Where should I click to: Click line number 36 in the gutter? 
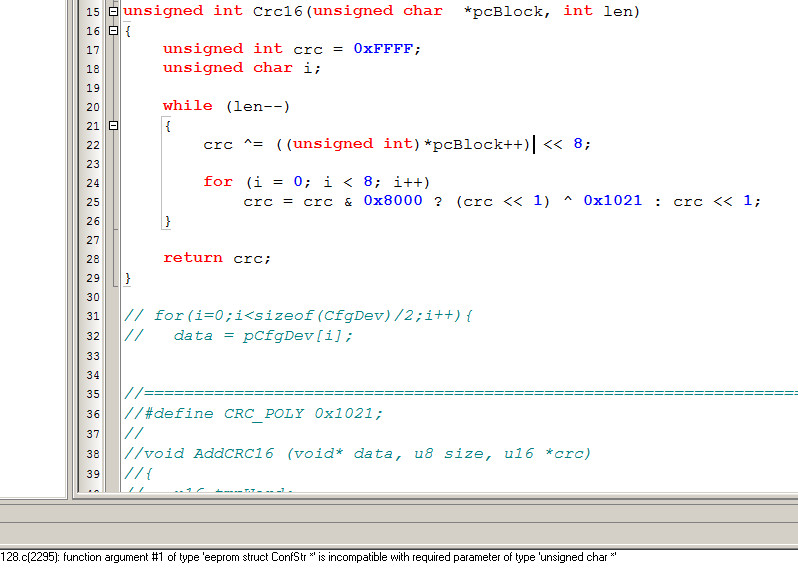tap(92, 415)
